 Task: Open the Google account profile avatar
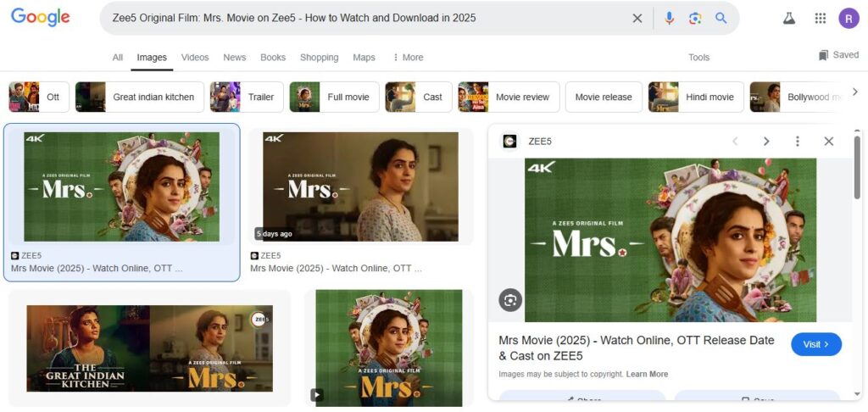coord(849,18)
